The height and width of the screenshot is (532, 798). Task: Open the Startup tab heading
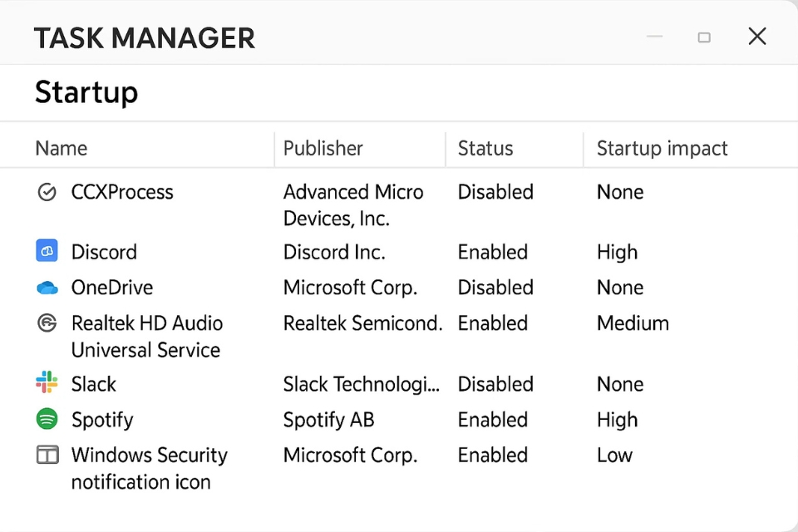coord(86,92)
